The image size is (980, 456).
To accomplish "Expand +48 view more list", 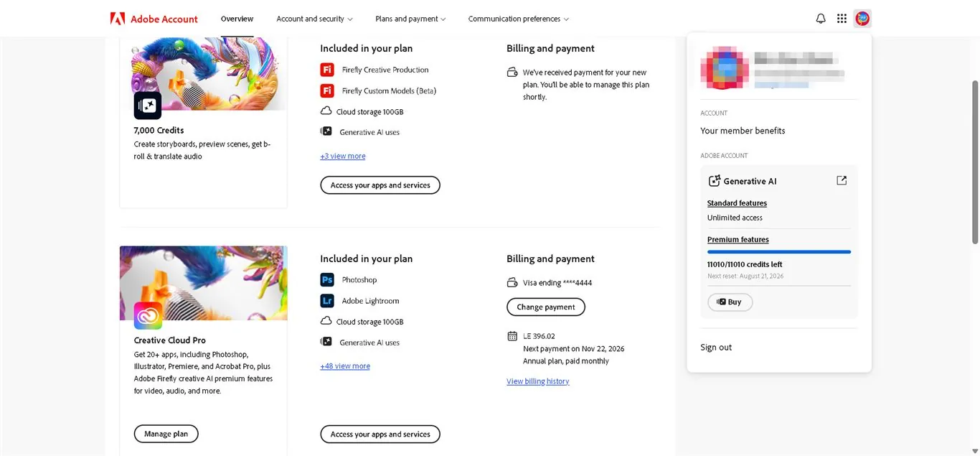I will pyautogui.click(x=345, y=366).
